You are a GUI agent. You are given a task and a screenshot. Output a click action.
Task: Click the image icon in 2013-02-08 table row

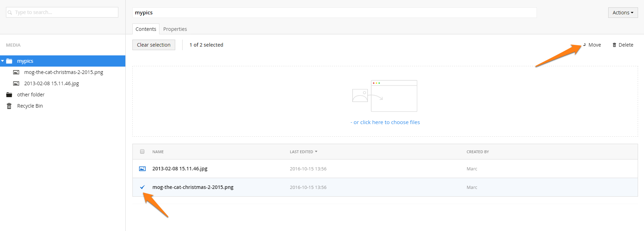(x=142, y=169)
